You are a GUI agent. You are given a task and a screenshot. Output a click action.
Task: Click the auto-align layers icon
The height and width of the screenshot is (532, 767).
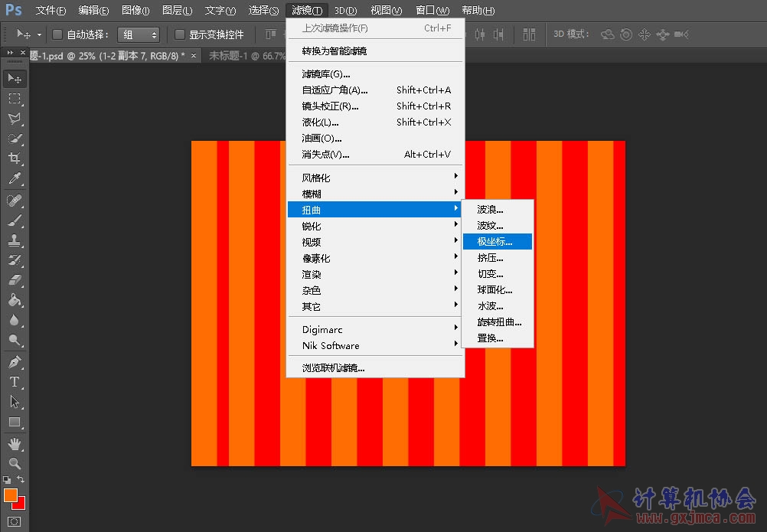(529, 34)
